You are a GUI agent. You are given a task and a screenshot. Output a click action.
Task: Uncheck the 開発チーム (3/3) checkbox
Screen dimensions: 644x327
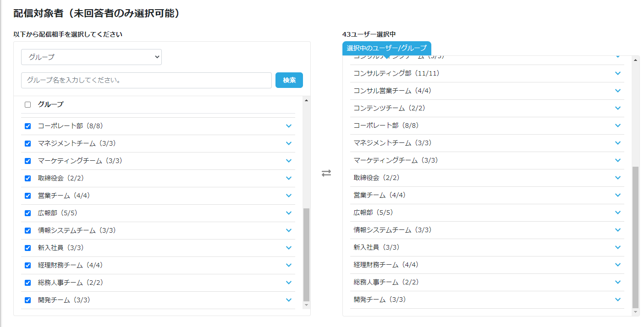[28, 300]
